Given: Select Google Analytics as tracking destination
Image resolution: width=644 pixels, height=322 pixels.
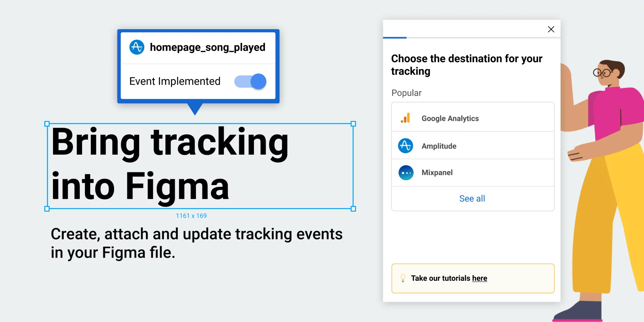Looking at the screenshot, I should click(450, 118).
